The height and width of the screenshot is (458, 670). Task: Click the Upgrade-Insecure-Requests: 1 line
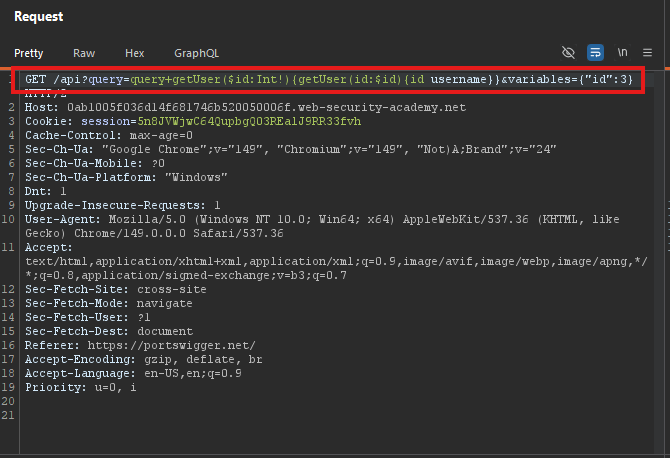coord(123,206)
